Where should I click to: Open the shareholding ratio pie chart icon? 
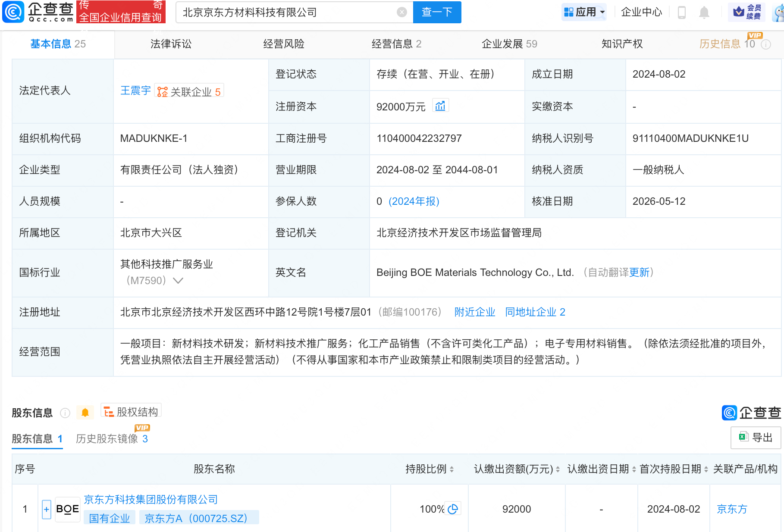coord(453,509)
